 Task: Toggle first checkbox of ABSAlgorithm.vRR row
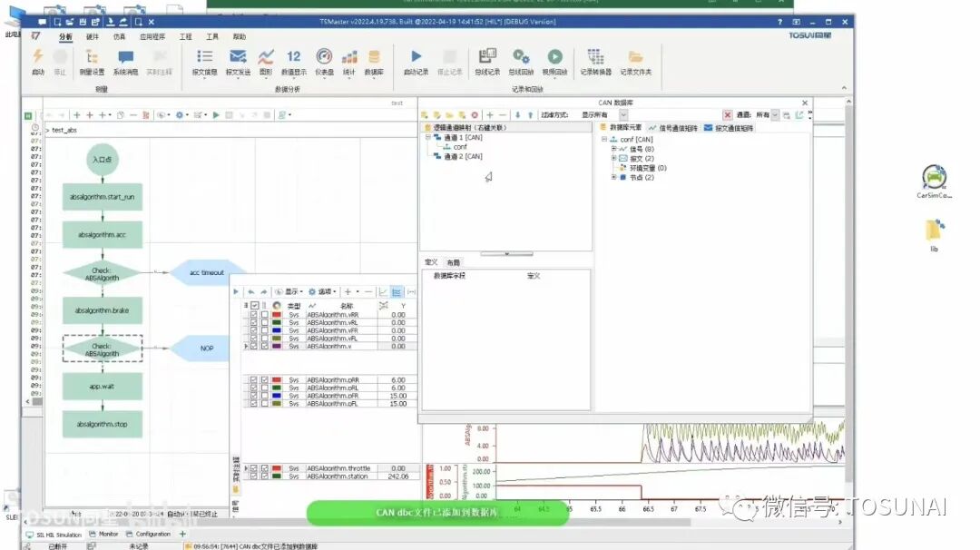point(254,315)
